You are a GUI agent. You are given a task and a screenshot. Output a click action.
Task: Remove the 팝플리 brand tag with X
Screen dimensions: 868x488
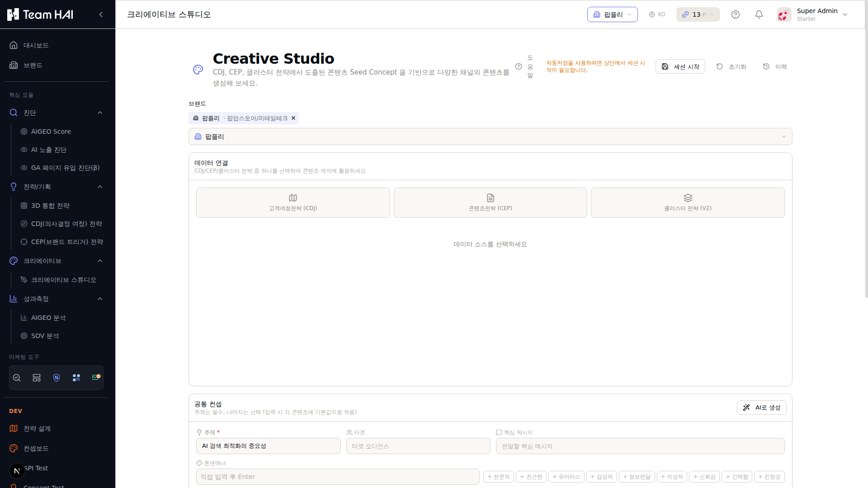[293, 118]
